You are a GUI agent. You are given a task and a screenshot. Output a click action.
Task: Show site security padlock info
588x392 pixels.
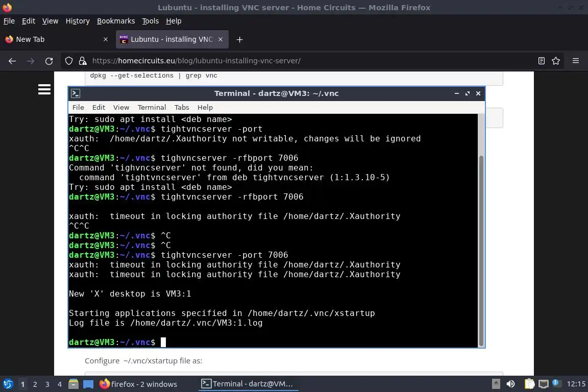(83, 61)
